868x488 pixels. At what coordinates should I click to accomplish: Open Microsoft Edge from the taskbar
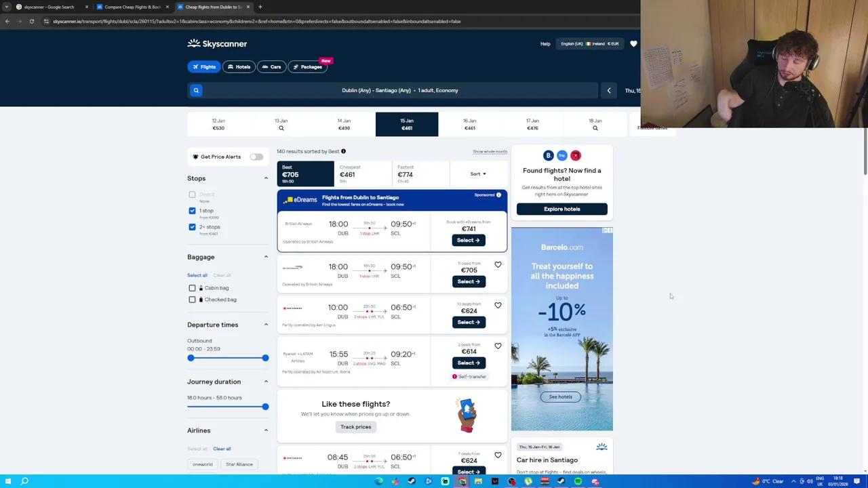[x=378, y=481]
